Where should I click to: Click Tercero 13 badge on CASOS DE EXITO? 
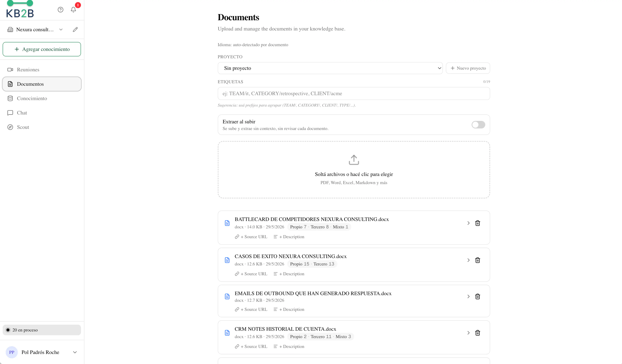324,264
